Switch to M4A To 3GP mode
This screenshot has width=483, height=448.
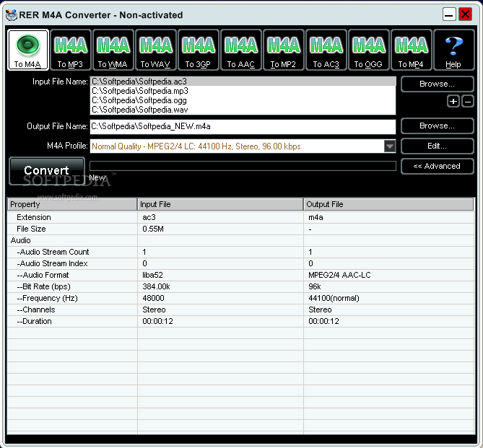(199, 50)
